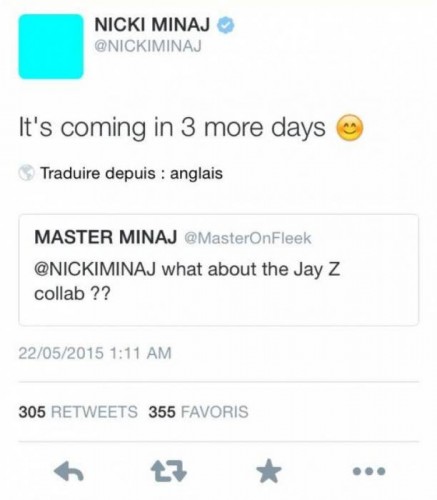Click the globe translate icon
Screen dimensions: 437x500
[27, 173]
